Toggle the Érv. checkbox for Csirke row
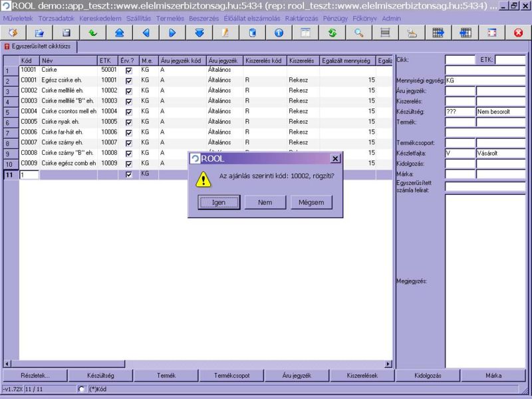The image size is (532, 399). [129, 70]
